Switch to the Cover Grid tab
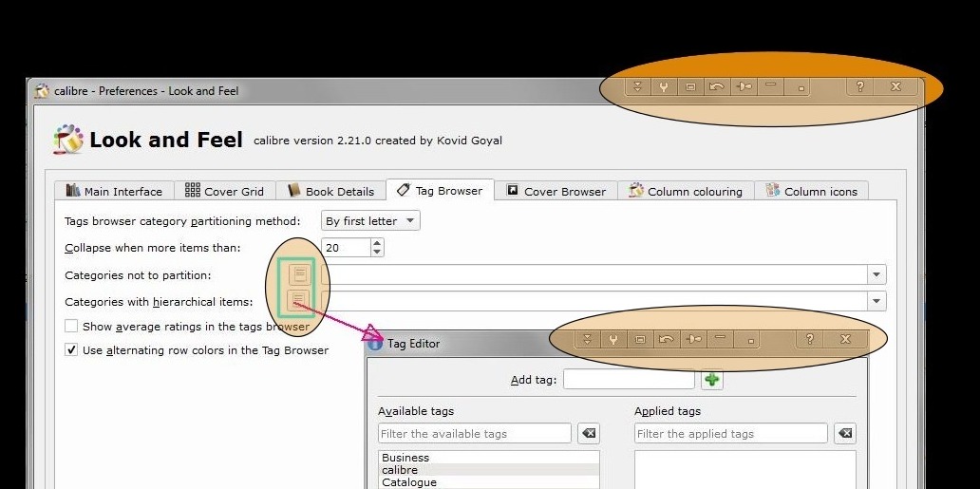Image resolution: width=980 pixels, height=489 pixels. tap(224, 191)
